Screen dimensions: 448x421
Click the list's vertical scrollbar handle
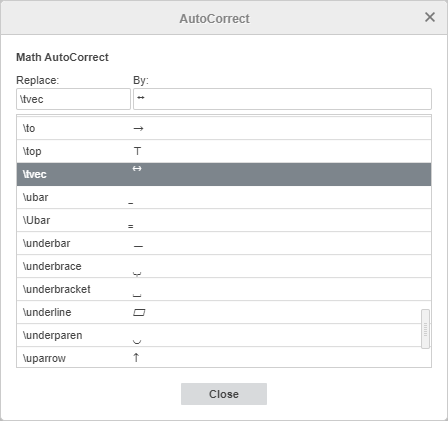tap(425, 329)
